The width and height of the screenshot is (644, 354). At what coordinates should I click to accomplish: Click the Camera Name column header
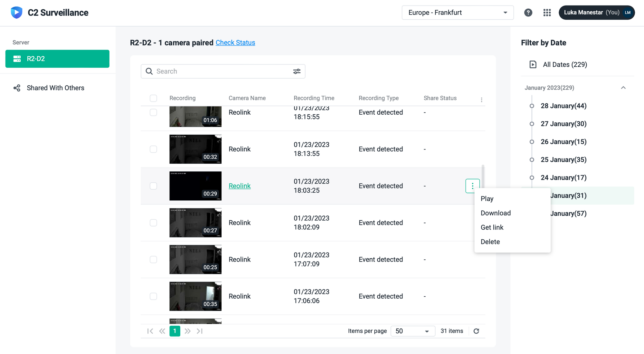247,98
